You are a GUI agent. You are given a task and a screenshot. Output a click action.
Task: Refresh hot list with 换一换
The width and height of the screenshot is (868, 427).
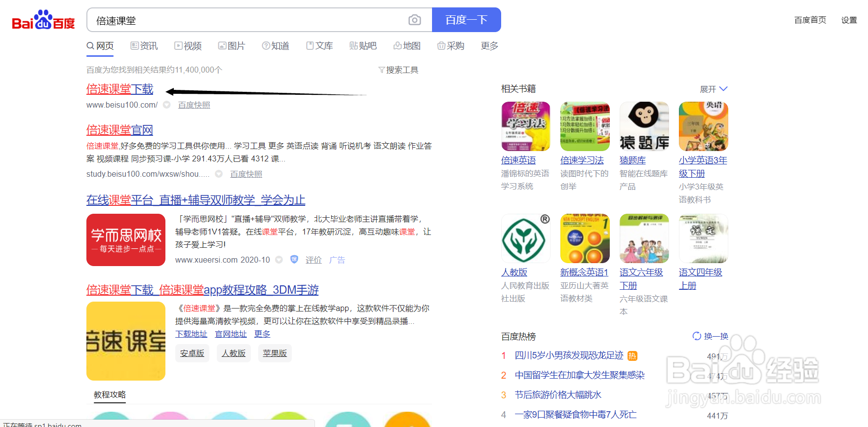click(710, 336)
